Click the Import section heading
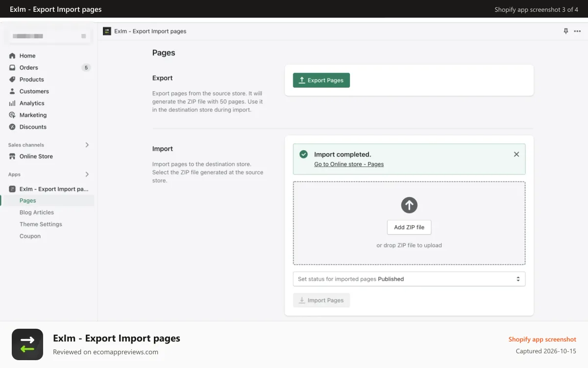The image size is (588, 368). (x=163, y=149)
